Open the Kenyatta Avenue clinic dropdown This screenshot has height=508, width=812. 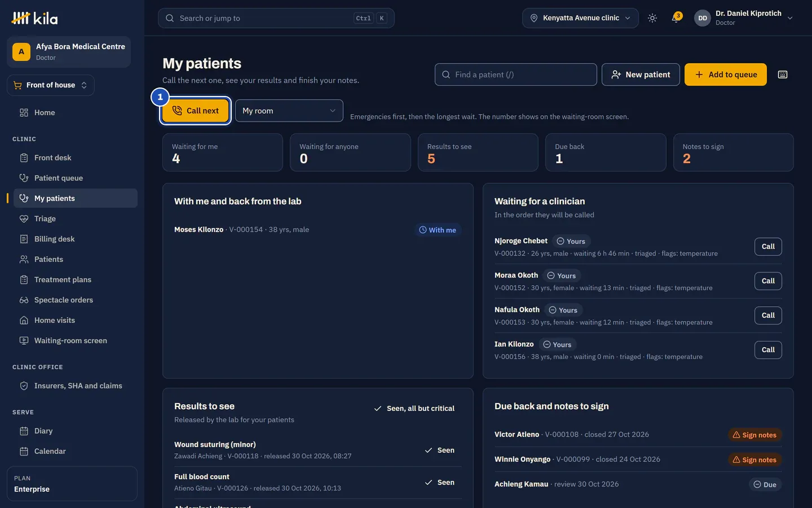coord(580,18)
